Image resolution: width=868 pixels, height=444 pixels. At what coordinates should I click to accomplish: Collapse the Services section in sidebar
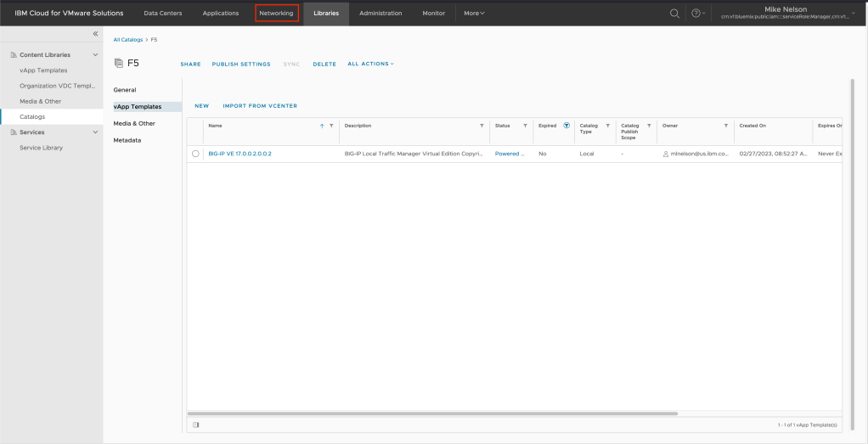click(95, 132)
